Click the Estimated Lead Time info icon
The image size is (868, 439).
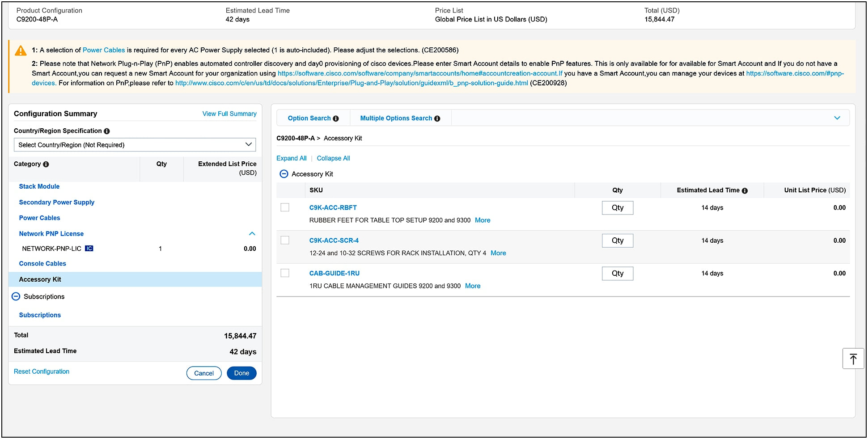coord(745,190)
